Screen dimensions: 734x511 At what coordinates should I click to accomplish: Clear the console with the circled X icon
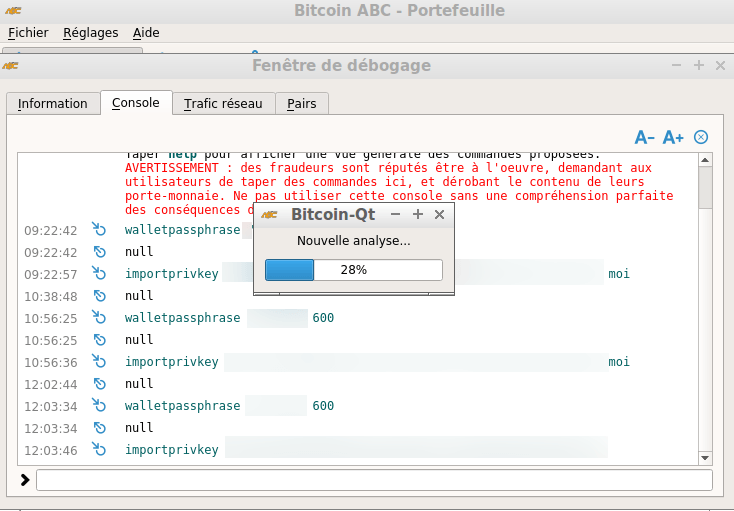(701, 137)
